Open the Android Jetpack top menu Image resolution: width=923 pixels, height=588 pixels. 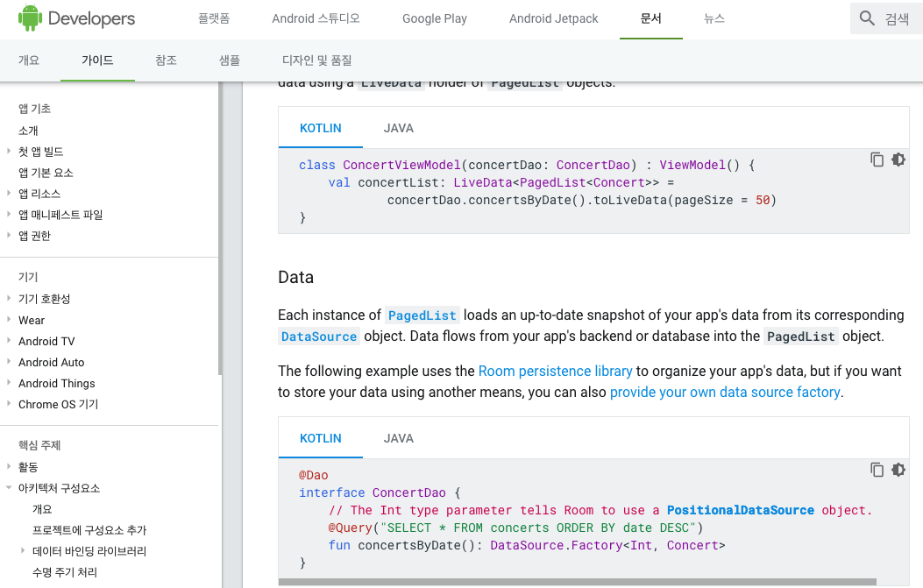(553, 18)
